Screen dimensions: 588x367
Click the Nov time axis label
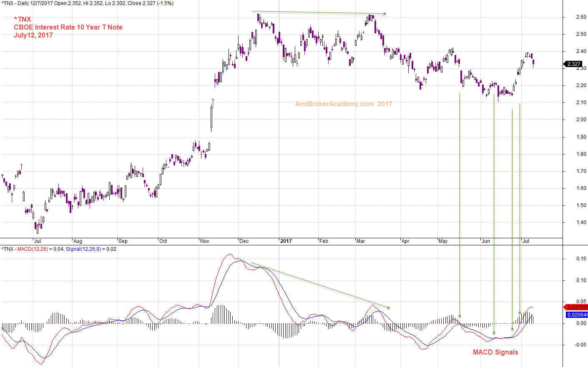(205, 241)
